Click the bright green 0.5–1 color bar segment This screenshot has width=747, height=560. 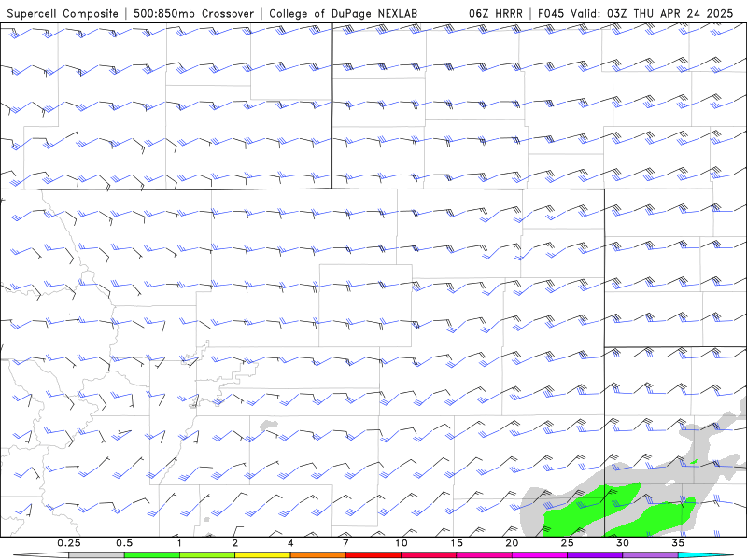152,555
